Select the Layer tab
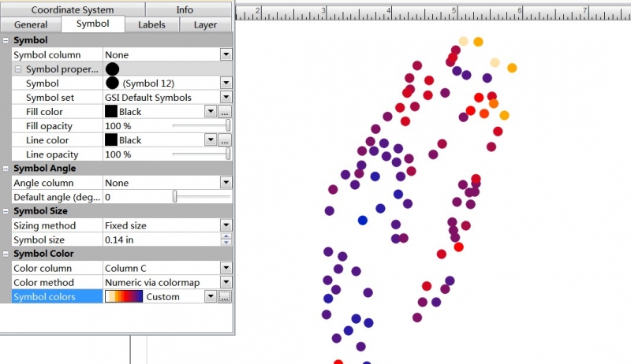The height and width of the screenshot is (364, 631). coord(205,24)
